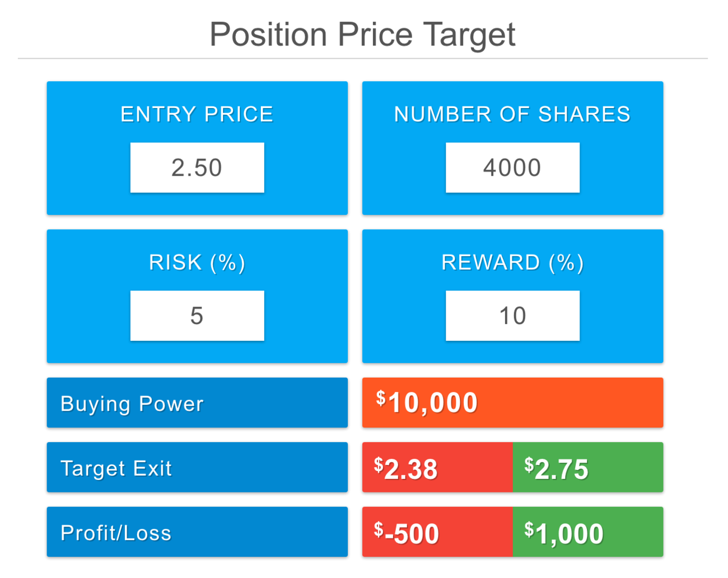The height and width of the screenshot is (578, 728).
Task: Click the red portion of Target Exit bar
Action: 437,468
